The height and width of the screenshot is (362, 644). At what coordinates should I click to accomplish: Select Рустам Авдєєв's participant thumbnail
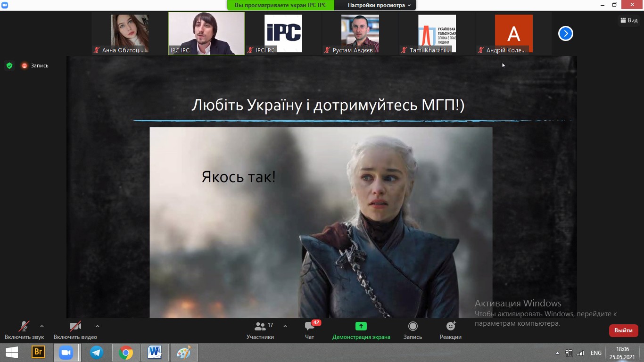(x=360, y=33)
